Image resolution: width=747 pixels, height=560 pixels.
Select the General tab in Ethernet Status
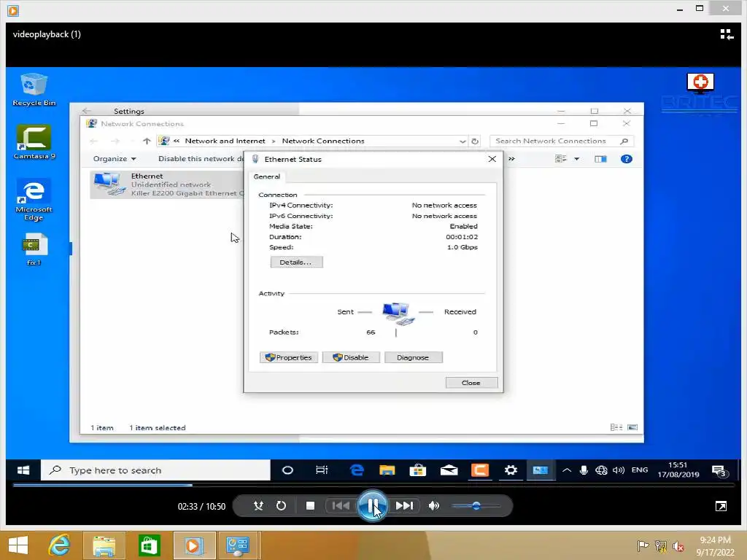[x=267, y=176]
